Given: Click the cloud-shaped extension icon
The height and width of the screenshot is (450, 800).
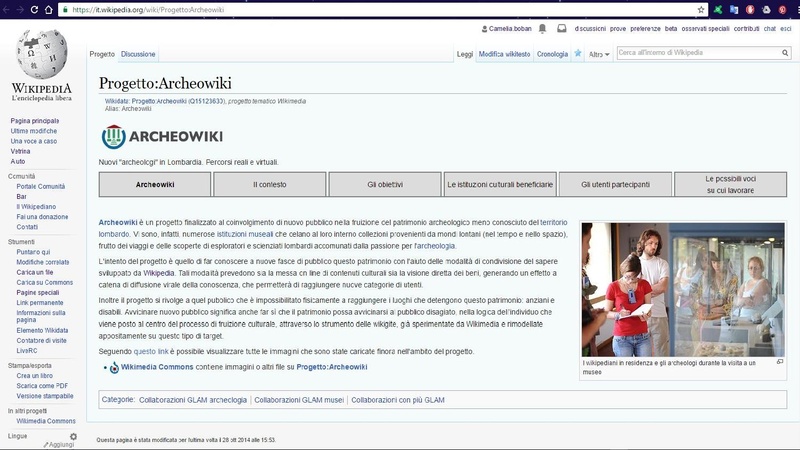Looking at the screenshot, I should point(766,9).
